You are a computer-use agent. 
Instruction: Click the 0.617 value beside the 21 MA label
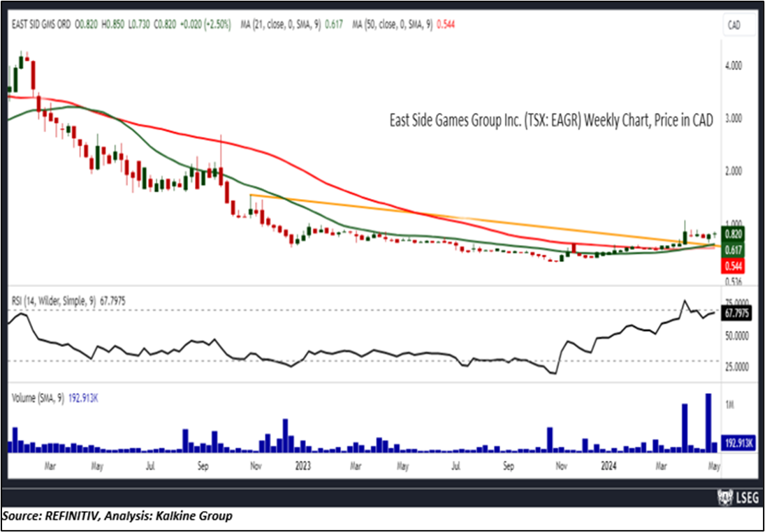coord(333,24)
